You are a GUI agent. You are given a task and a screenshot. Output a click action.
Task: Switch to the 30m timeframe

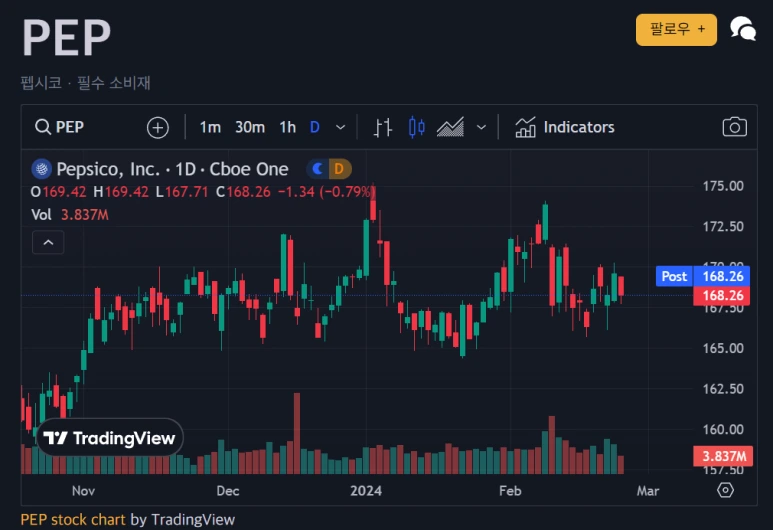click(x=250, y=127)
